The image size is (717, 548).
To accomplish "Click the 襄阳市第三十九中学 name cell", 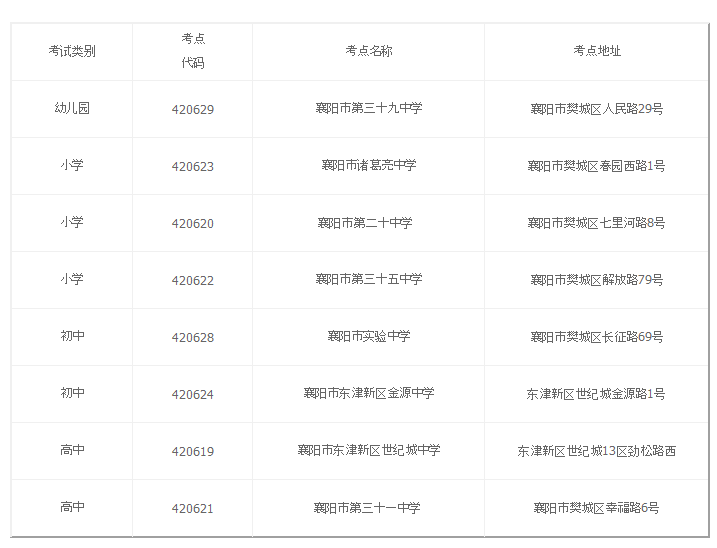I will [x=368, y=108].
